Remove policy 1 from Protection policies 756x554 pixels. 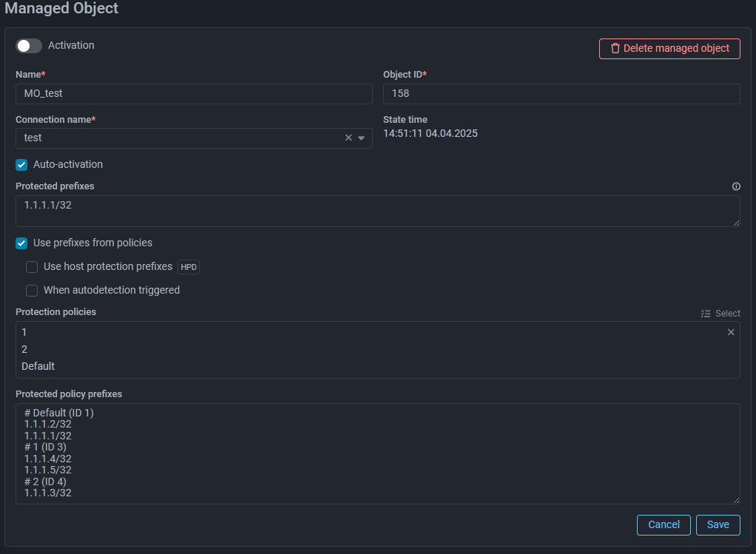click(731, 333)
